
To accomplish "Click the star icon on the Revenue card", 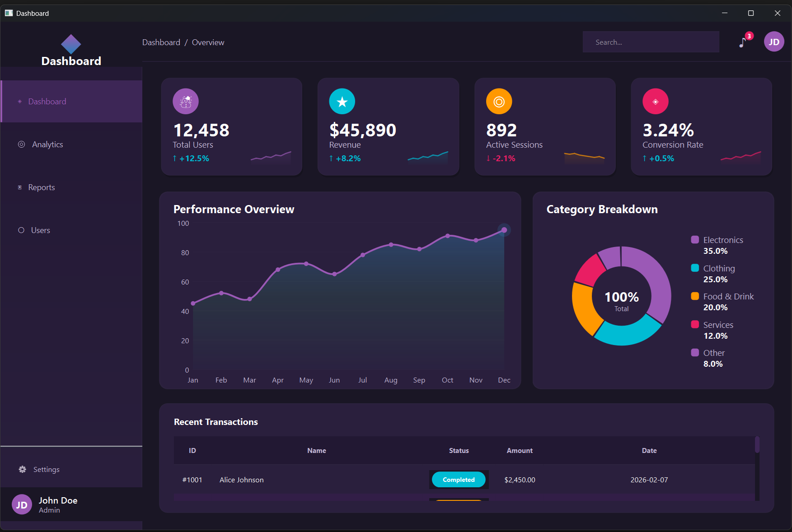I will coord(342,101).
